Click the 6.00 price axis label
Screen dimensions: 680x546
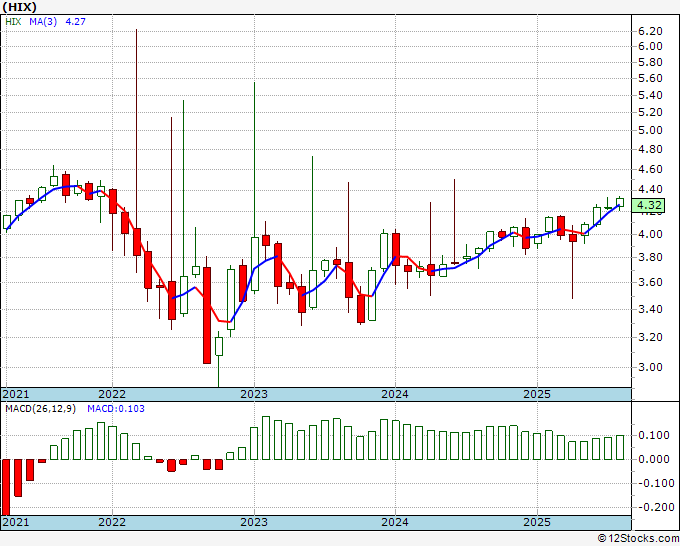pyautogui.click(x=650, y=46)
